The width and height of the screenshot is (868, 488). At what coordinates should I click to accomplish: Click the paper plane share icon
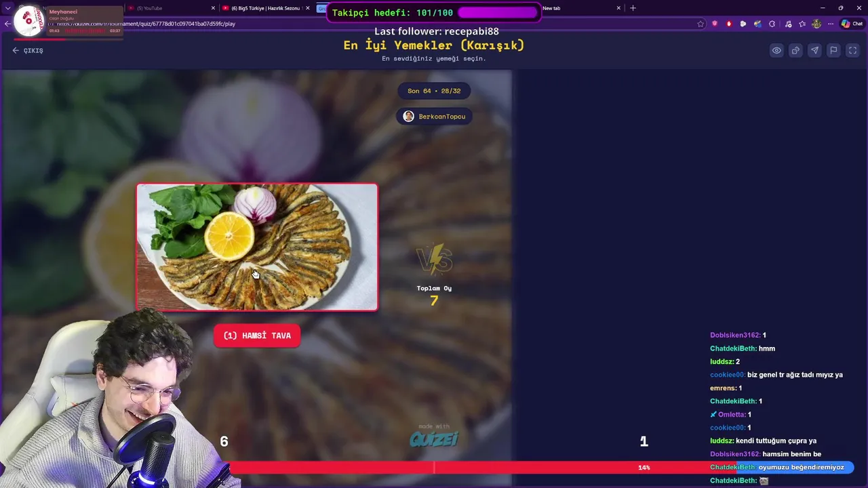[x=814, y=50]
